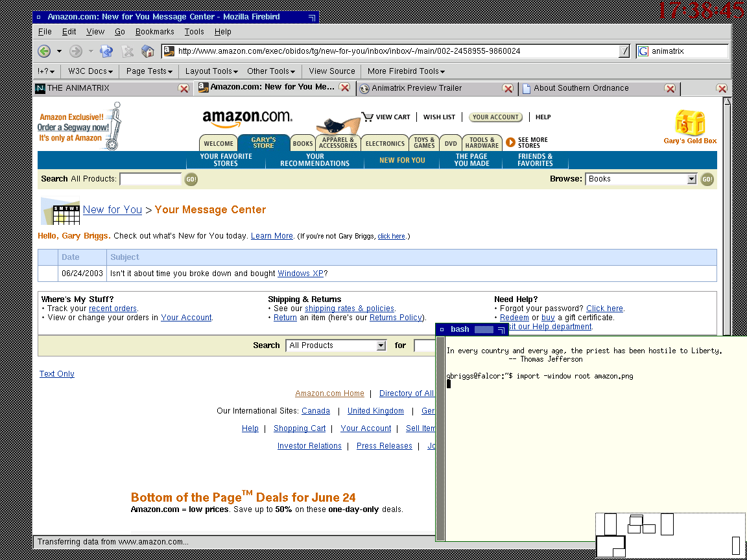
Task: Open the shipping rates & policies link
Action: pyautogui.click(x=350, y=309)
